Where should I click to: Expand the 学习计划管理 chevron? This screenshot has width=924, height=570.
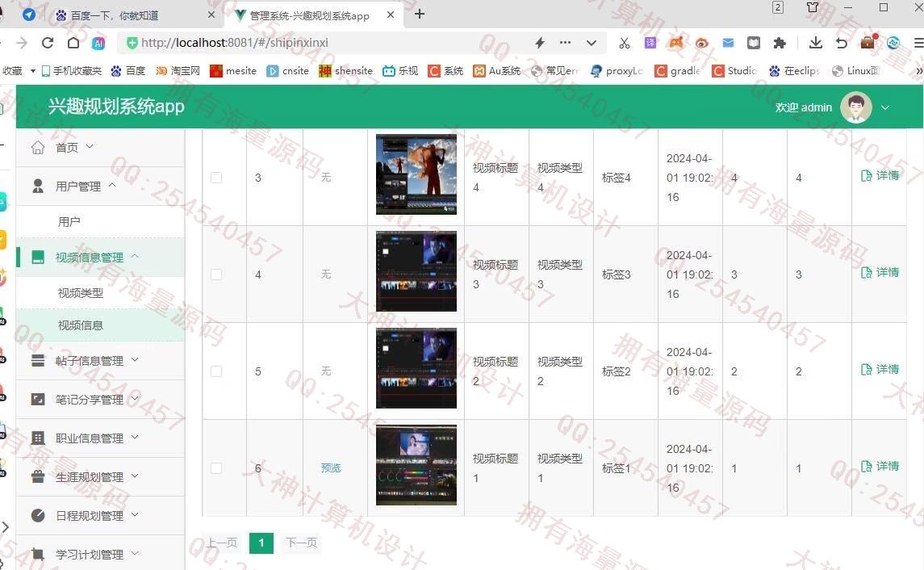click(134, 553)
